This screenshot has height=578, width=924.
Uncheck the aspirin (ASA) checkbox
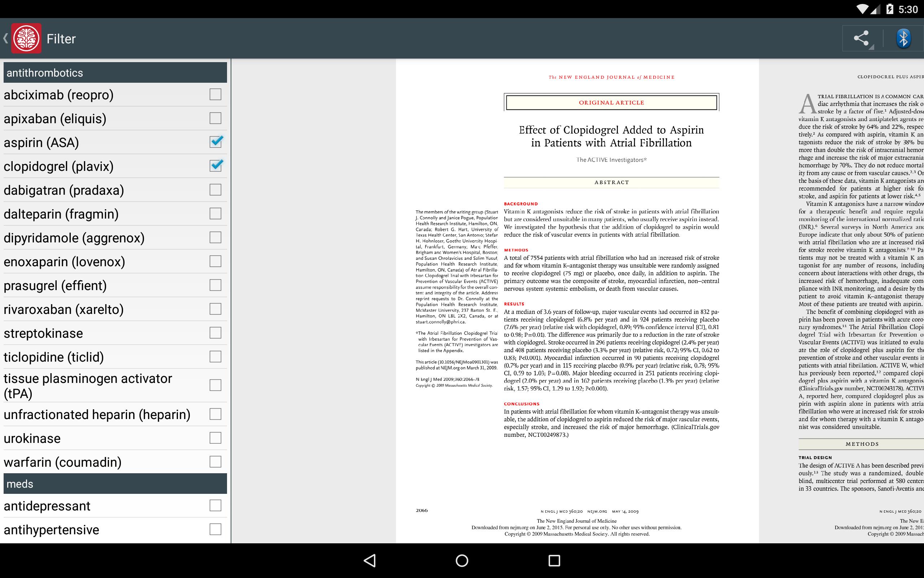click(x=216, y=142)
